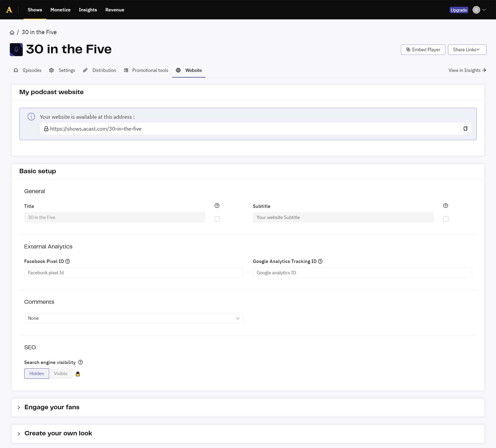Open the Comments dropdown

click(134, 318)
